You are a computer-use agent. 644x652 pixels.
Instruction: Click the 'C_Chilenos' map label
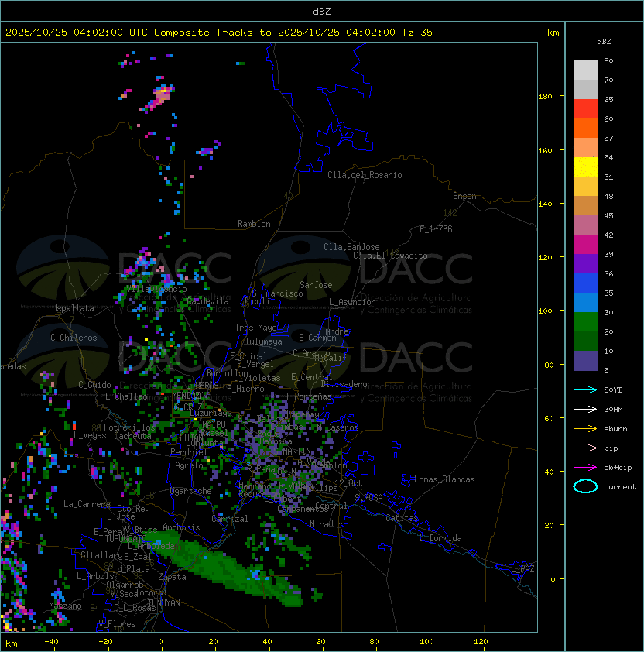coord(74,338)
